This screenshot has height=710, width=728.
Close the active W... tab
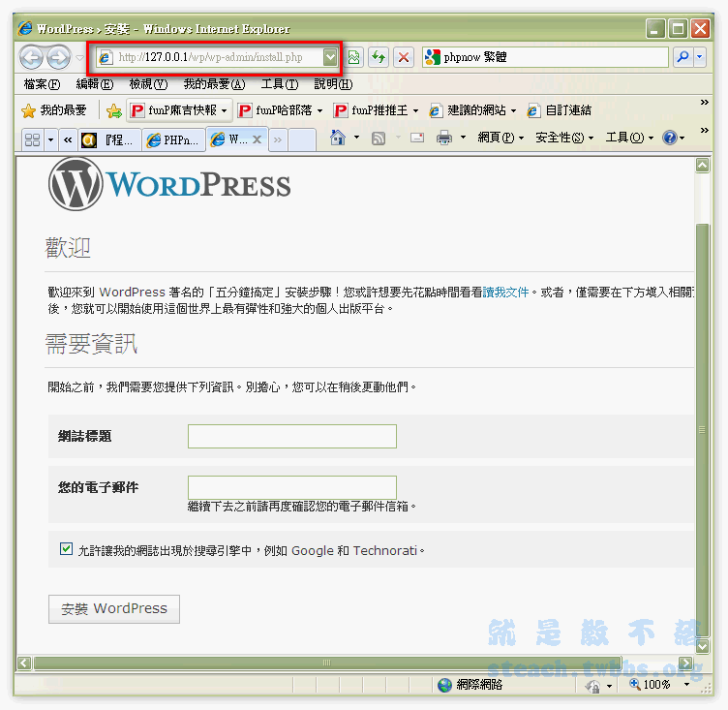point(258,139)
